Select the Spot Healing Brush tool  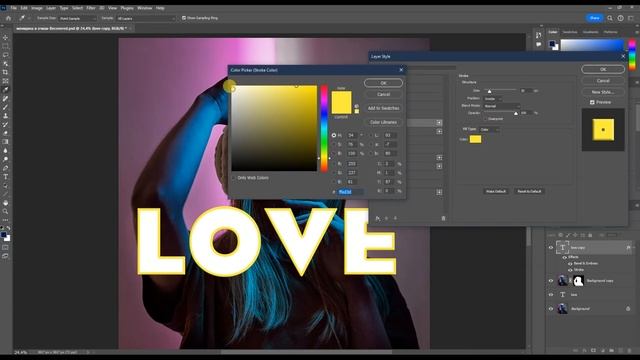coord(5,98)
